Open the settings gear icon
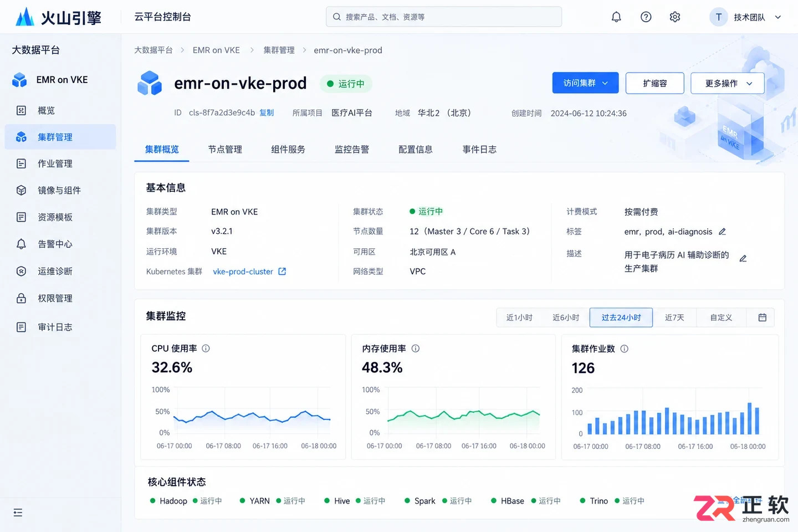 click(x=675, y=17)
